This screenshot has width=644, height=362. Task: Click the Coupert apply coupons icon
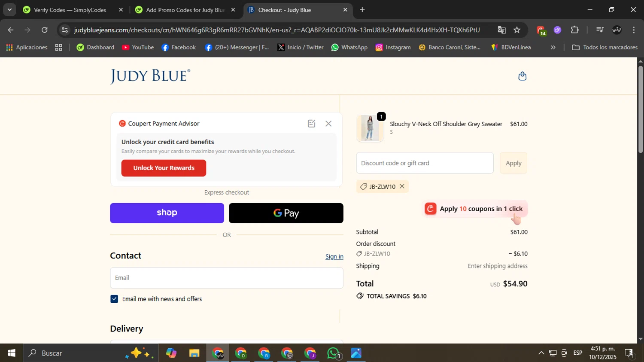pyautogui.click(x=431, y=209)
